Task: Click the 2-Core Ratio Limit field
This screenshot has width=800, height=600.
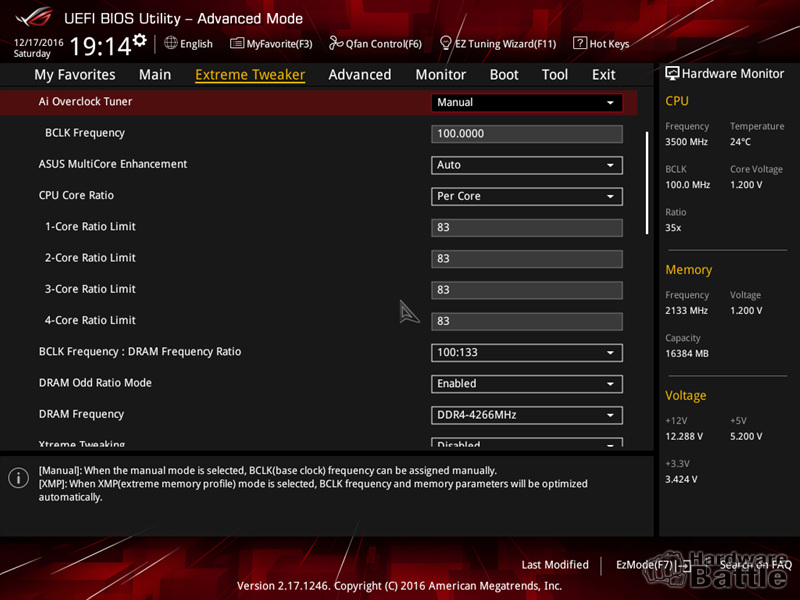Action: [527, 259]
